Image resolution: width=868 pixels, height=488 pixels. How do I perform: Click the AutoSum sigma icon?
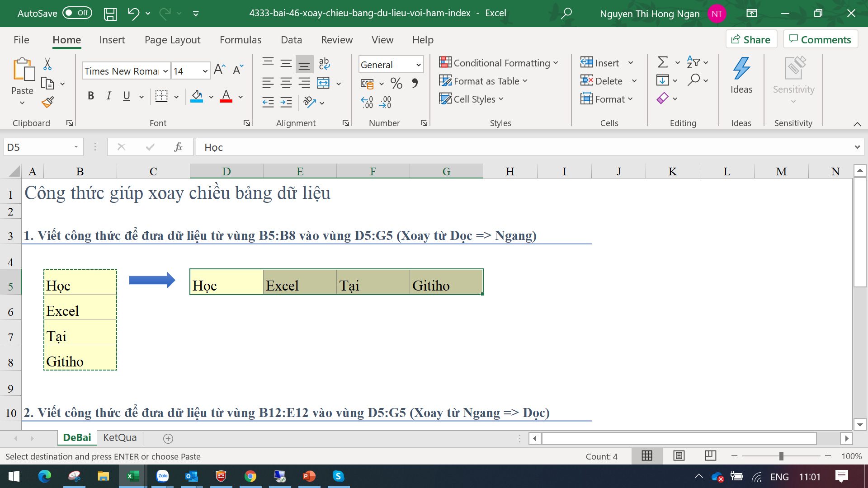click(663, 62)
